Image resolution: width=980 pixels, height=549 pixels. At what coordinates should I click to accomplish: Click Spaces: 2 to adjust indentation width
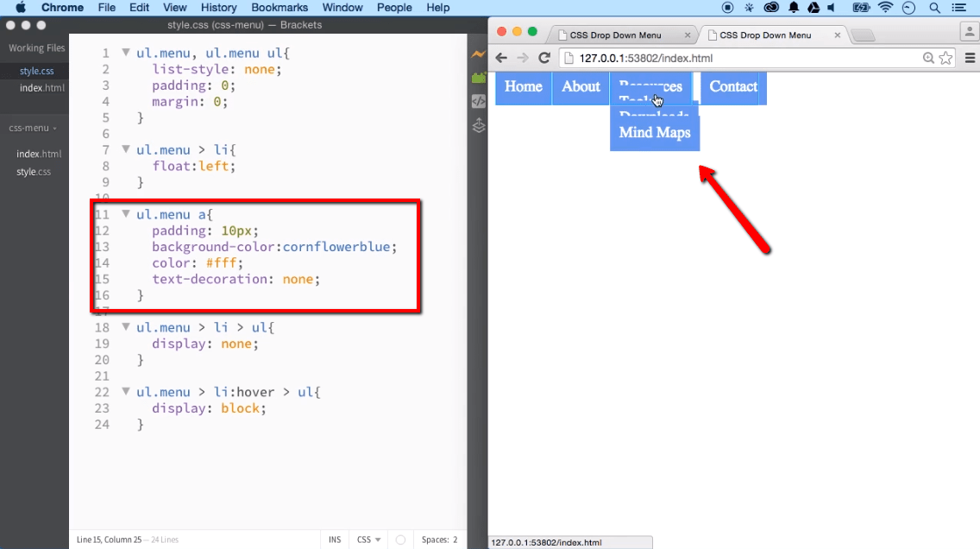[439, 539]
